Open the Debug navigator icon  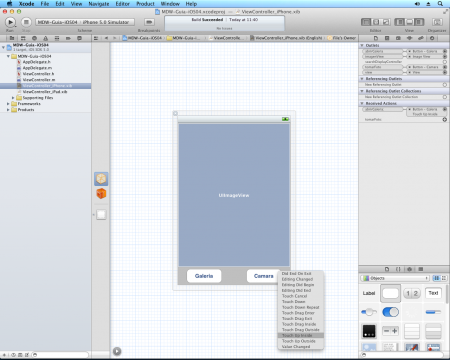pyautogui.click(x=57, y=38)
